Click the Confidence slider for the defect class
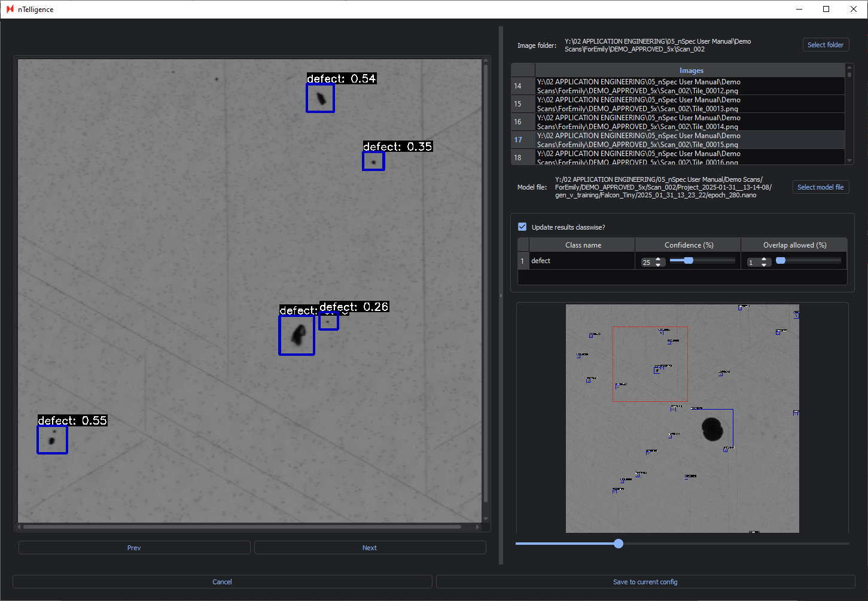The width and height of the screenshot is (868, 601). click(702, 261)
